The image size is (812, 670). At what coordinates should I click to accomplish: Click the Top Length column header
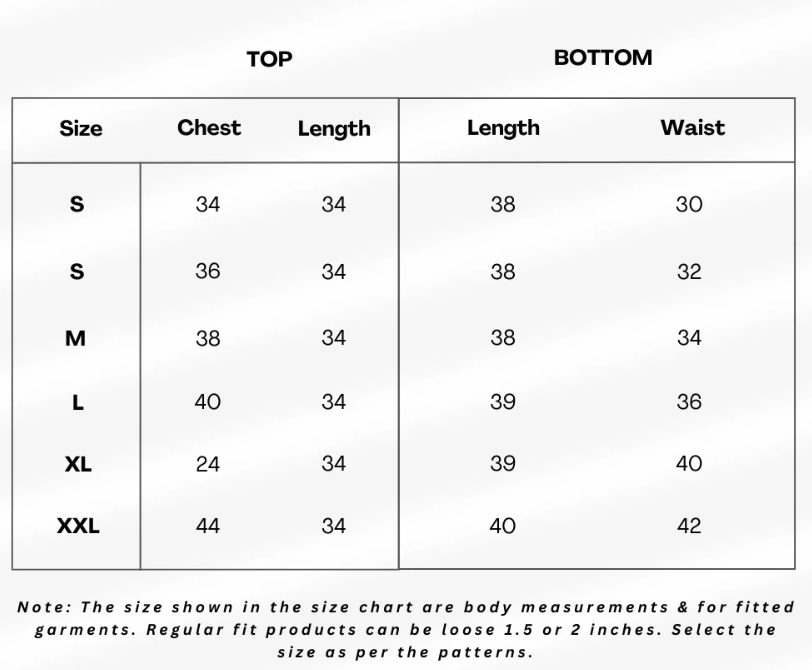point(334,129)
